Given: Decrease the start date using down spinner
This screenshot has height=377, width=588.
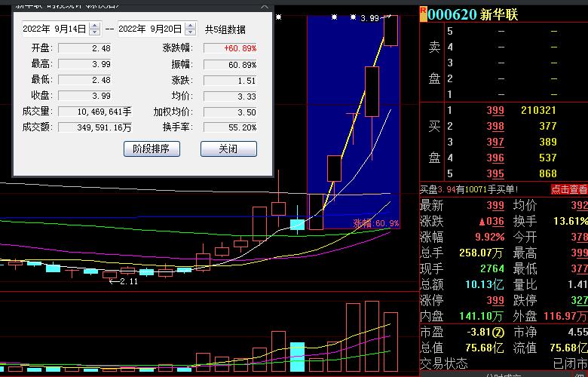Looking at the screenshot, I should (x=94, y=32).
